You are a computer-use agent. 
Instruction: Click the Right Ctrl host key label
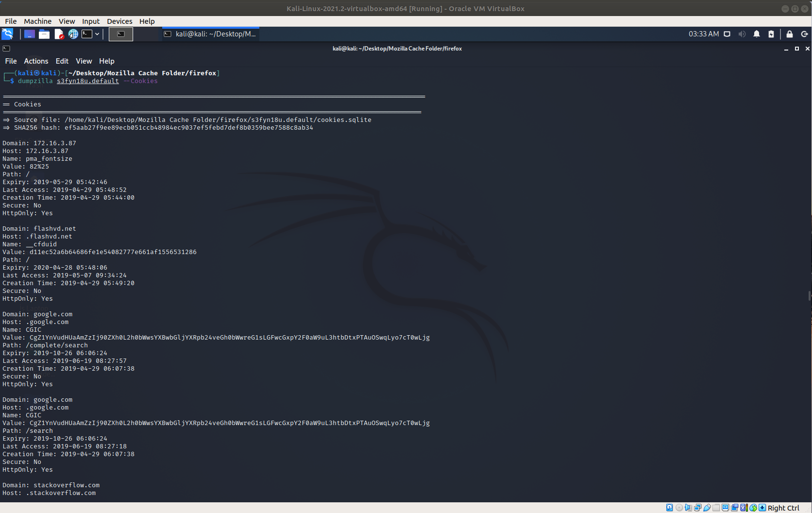click(783, 508)
